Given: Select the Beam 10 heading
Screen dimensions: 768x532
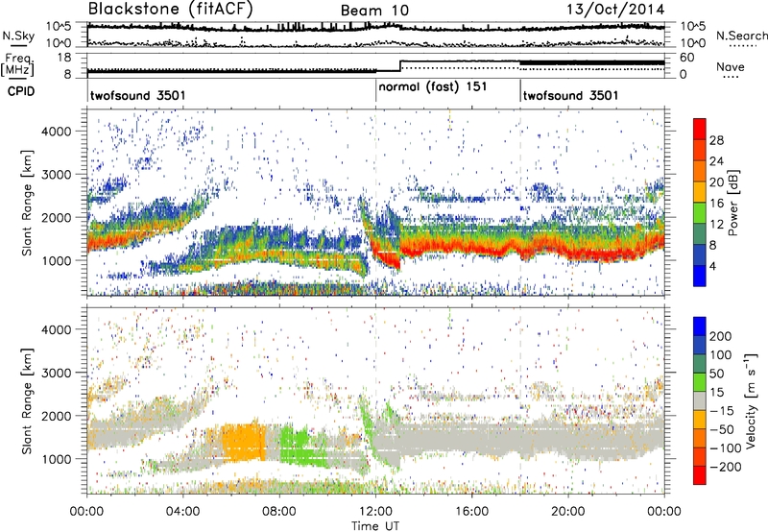Looking at the screenshot, I should click(374, 11).
